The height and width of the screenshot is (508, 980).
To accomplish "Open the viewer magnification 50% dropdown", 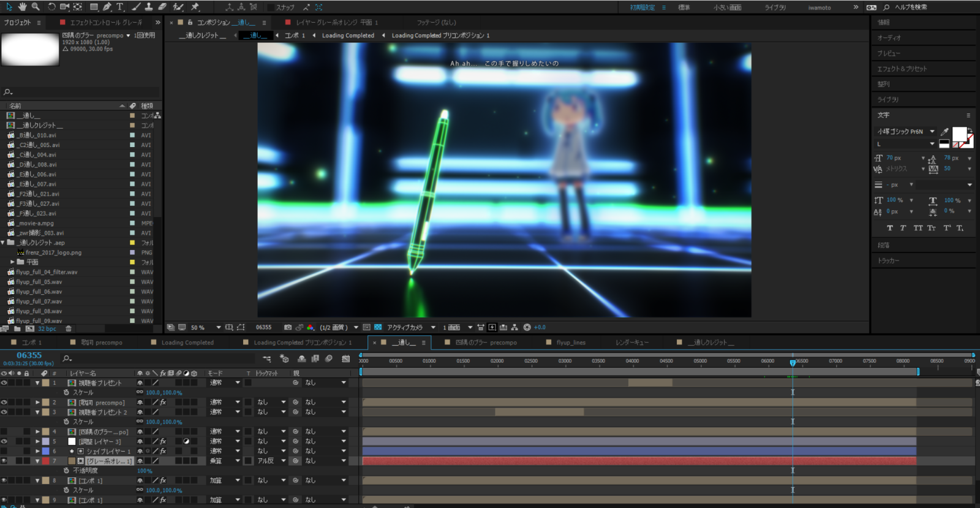I will tap(206, 327).
